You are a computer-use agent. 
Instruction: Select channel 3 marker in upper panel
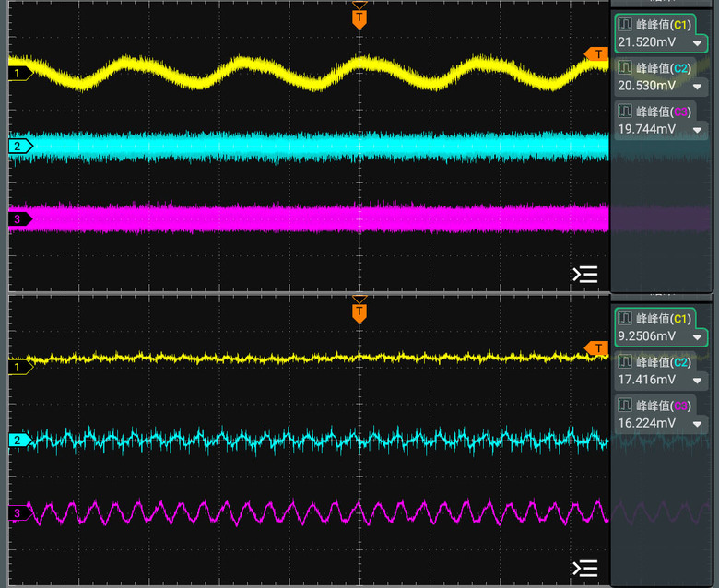point(20,219)
